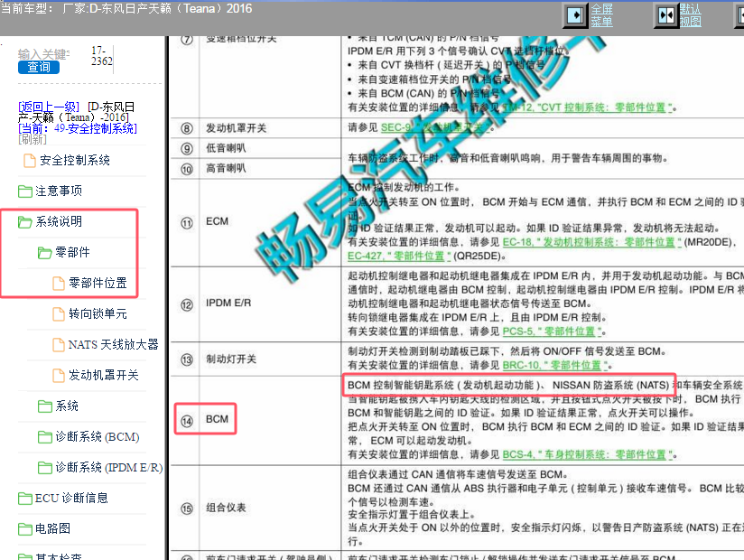Expand 诊断系统 (BCM) folder
The image size is (744, 560).
click(98, 436)
